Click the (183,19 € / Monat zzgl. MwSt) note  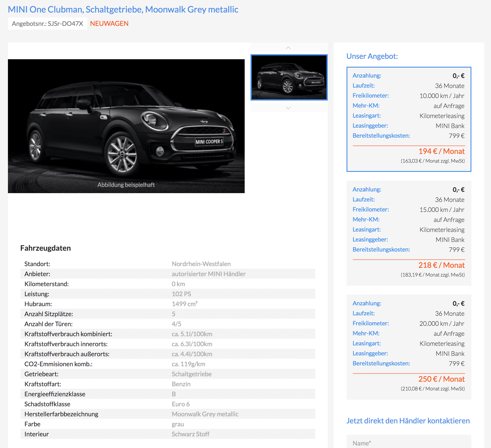tap(433, 275)
